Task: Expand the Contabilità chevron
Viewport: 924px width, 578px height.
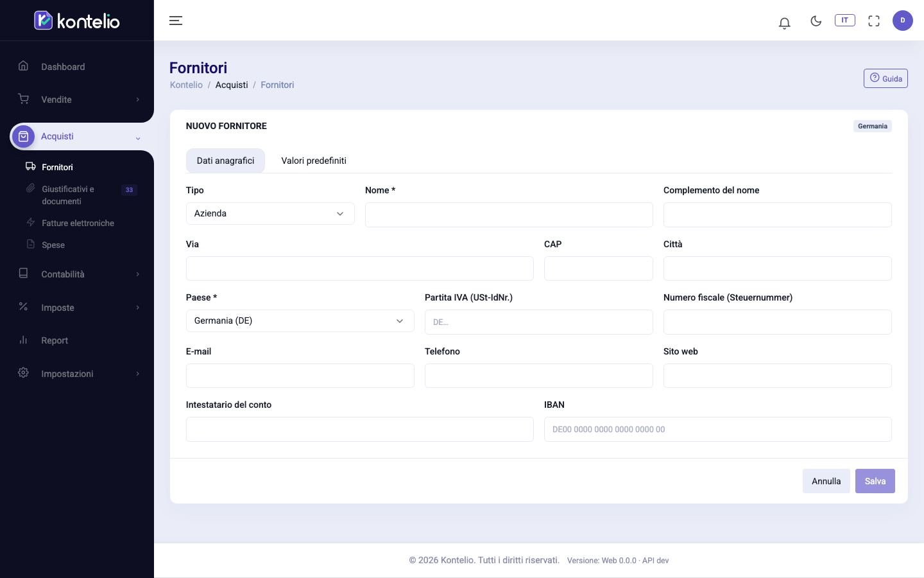Action: point(137,274)
